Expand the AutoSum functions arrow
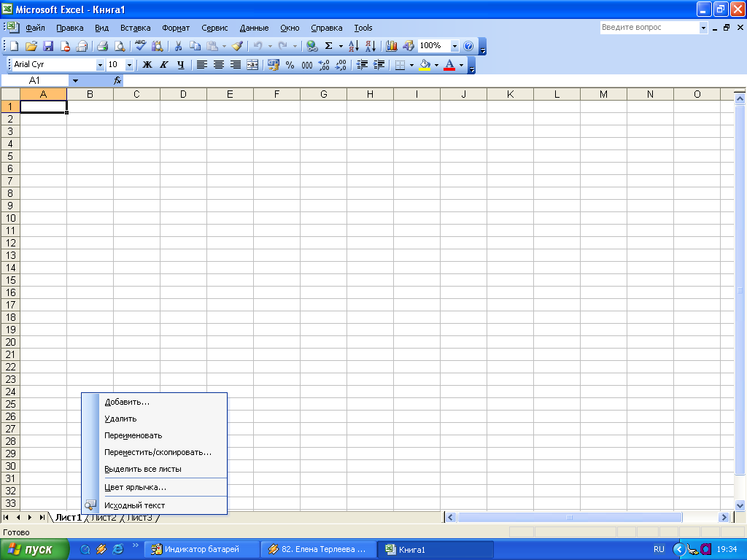The image size is (747, 560). (341, 46)
